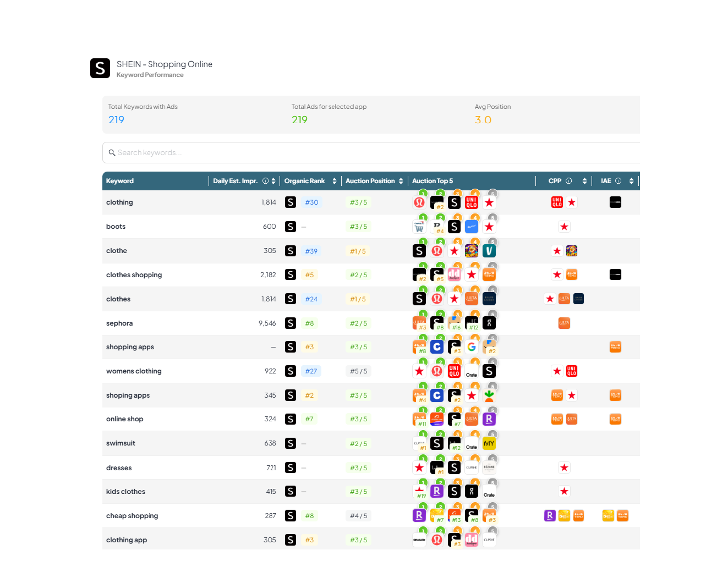Click the purple R icon in kids clothes row
Image resolution: width=728 pixels, height=561 pixels.
[436, 492]
